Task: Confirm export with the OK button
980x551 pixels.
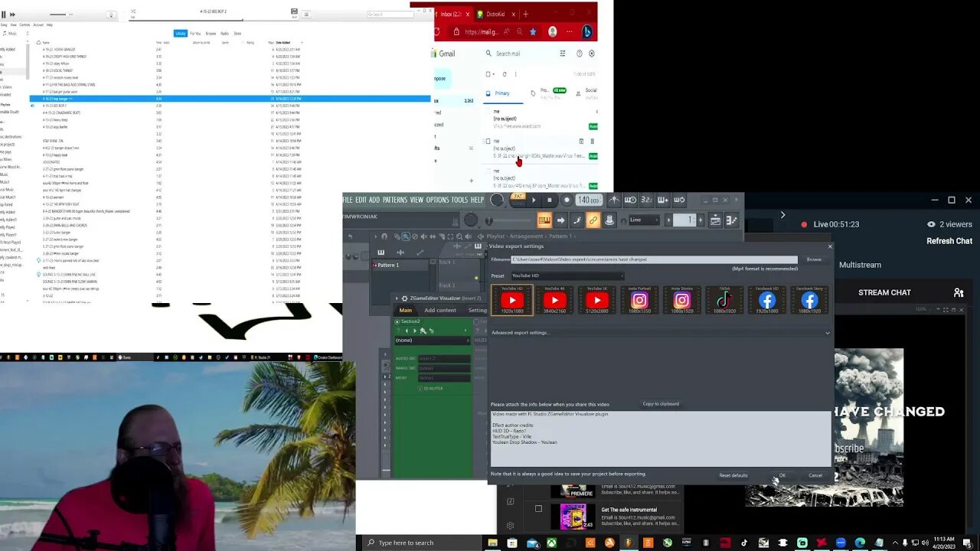Action: tap(782, 475)
